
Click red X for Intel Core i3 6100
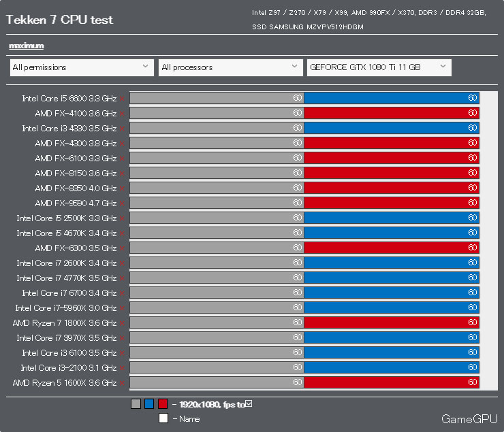tap(122, 353)
